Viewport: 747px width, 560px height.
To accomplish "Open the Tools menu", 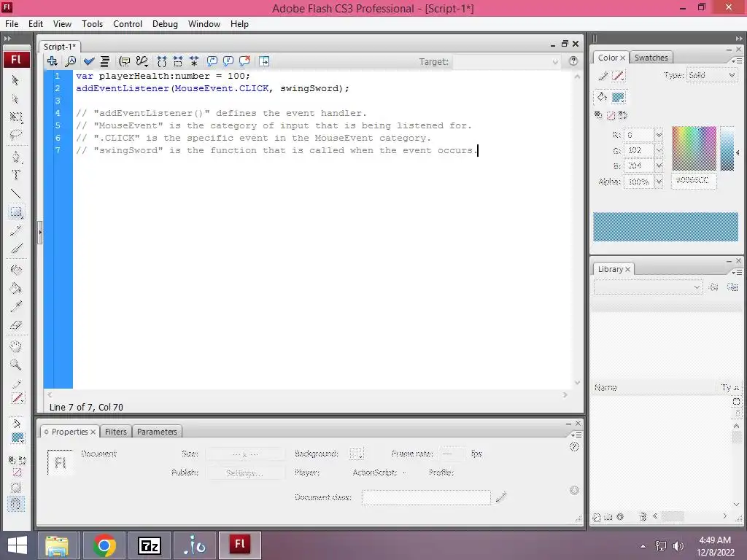I will click(x=93, y=24).
